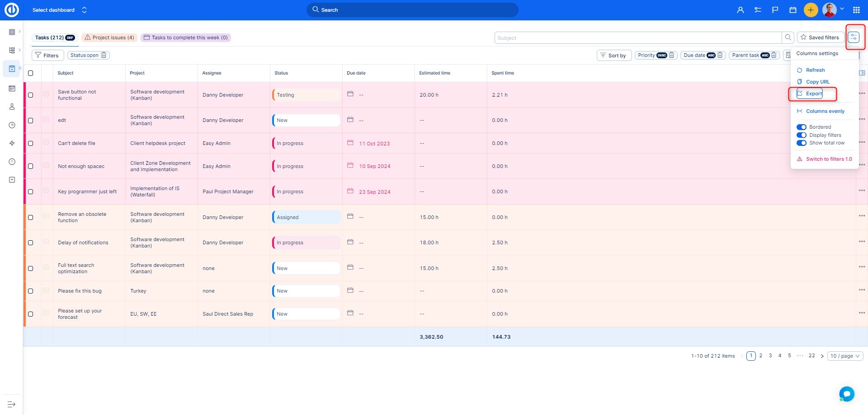Expand the sidebar with bottom arrow icon
The height and width of the screenshot is (415, 868).
coord(12,404)
